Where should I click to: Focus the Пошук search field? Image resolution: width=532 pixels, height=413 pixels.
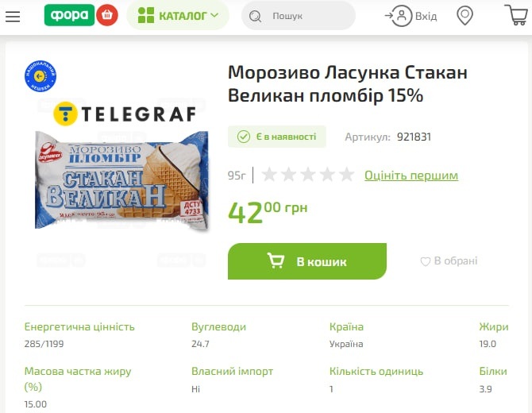click(x=299, y=16)
